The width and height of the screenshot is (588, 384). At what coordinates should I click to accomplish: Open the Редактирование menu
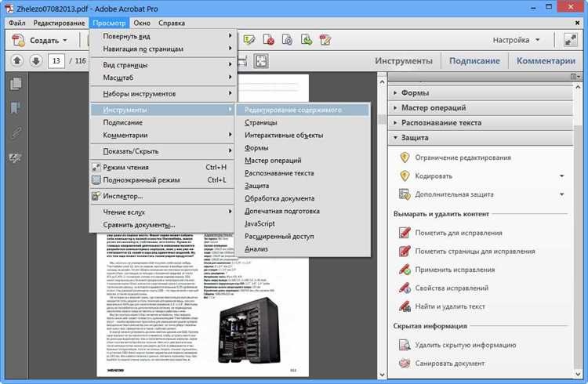click(59, 23)
